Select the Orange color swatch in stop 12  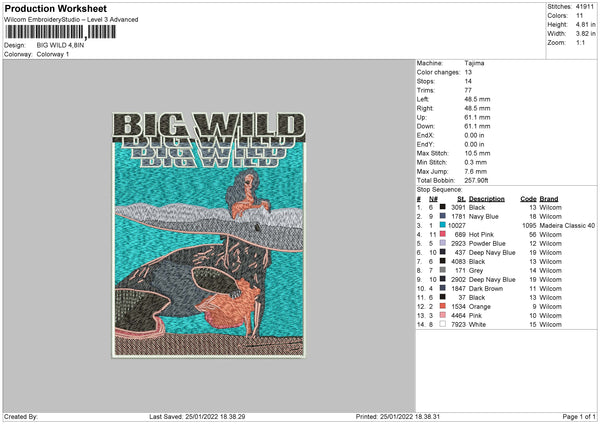coord(442,306)
